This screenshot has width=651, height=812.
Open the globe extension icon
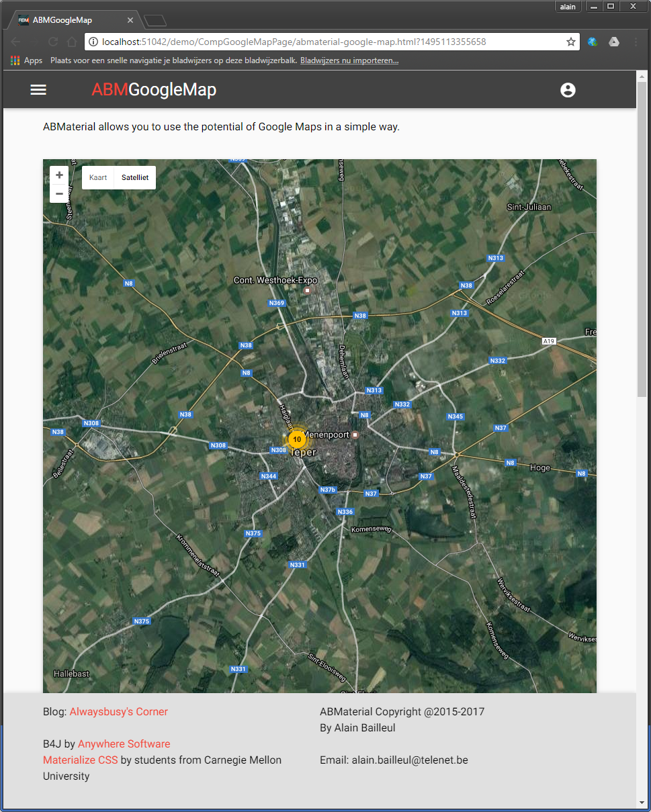(x=593, y=42)
